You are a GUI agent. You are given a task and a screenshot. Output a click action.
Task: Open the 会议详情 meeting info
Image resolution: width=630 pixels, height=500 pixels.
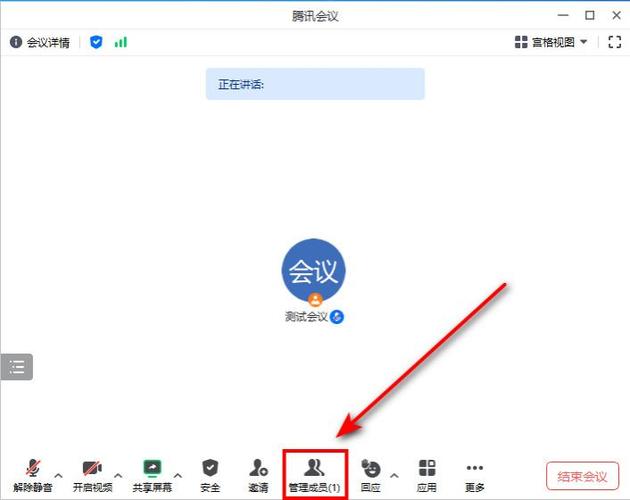40,42
